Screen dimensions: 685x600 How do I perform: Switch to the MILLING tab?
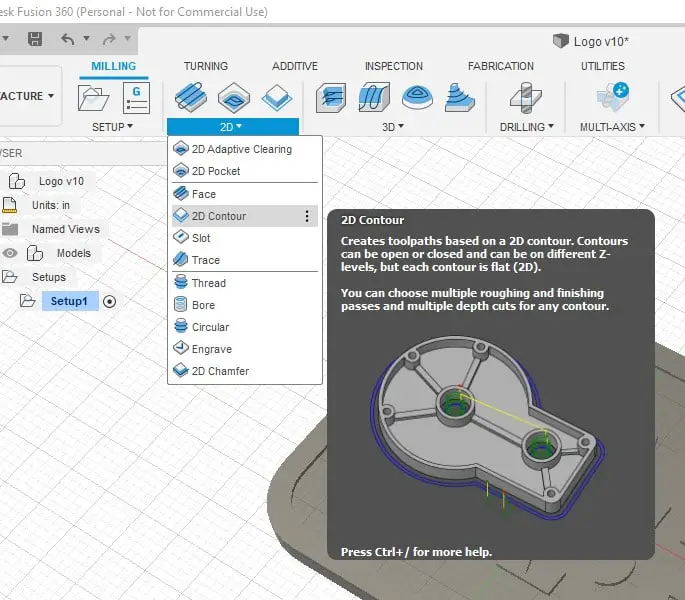[114, 66]
